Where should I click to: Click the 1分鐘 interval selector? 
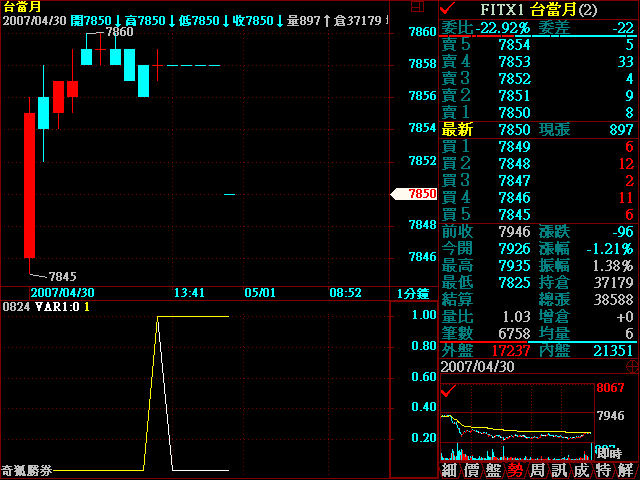(412, 293)
